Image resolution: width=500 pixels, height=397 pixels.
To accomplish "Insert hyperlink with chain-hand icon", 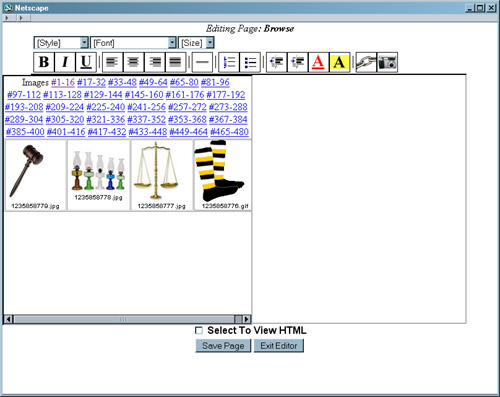I will pyautogui.click(x=366, y=62).
